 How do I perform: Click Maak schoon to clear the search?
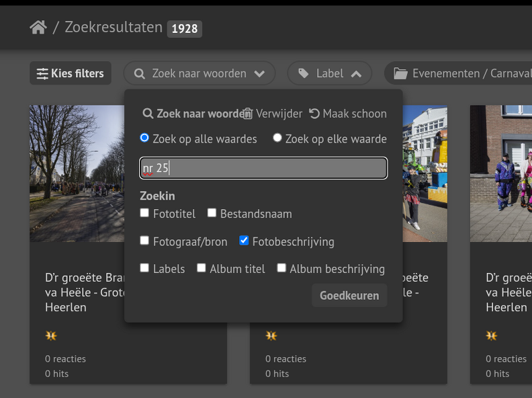click(x=355, y=114)
